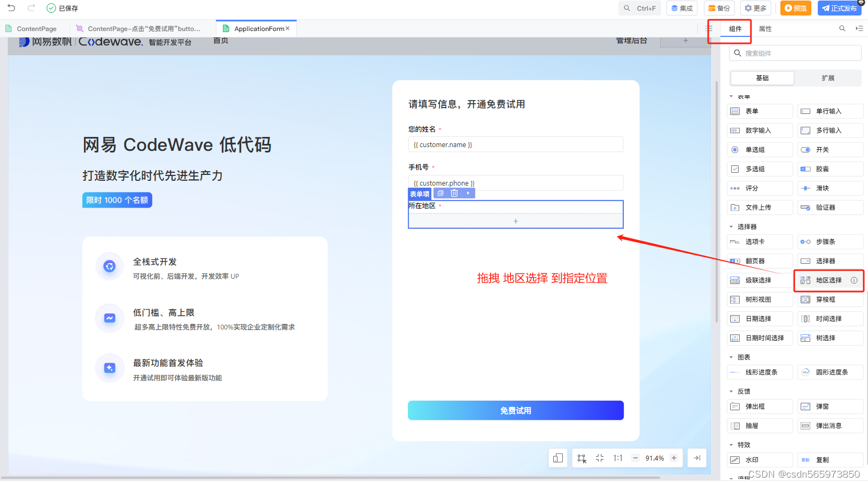Image resolution: width=868 pixels, height=483 pixels.
Task: Select the 单选组 radio group component
Action: [760, 150]
